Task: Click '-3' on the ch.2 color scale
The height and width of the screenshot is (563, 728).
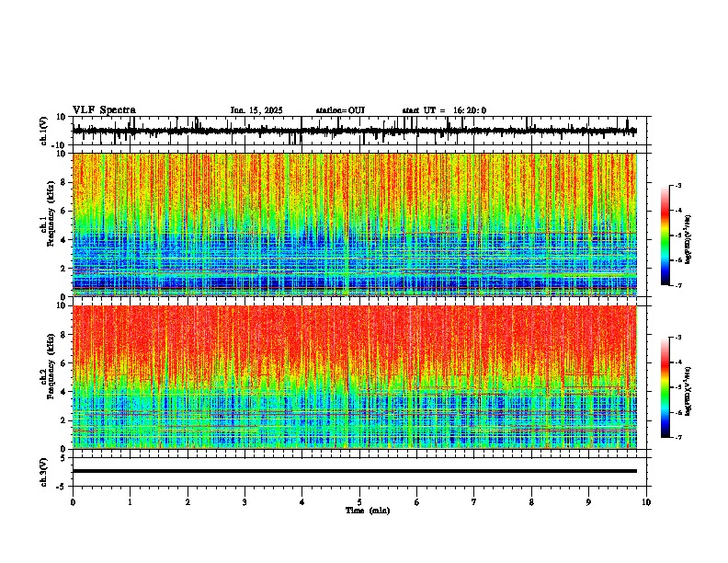Action: pyautogui.click(x=677, y=338)
